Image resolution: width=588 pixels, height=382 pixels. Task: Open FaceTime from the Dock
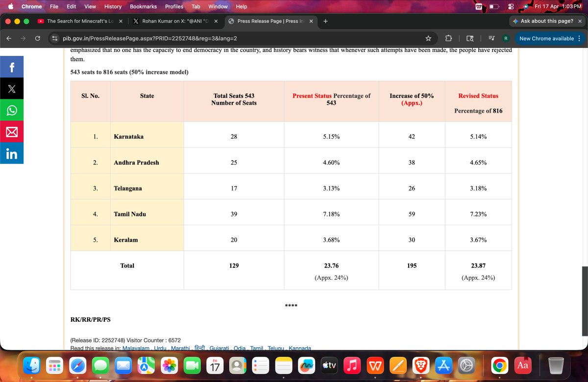(192, 365)
